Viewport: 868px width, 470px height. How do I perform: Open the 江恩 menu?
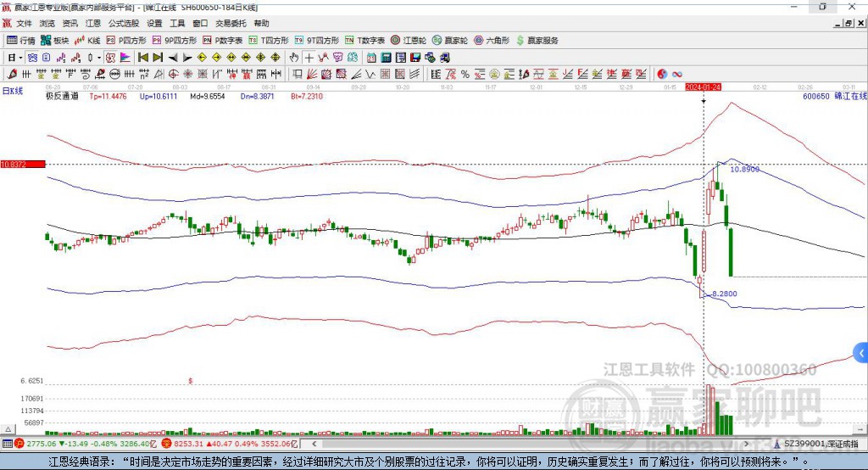[93, 23]
